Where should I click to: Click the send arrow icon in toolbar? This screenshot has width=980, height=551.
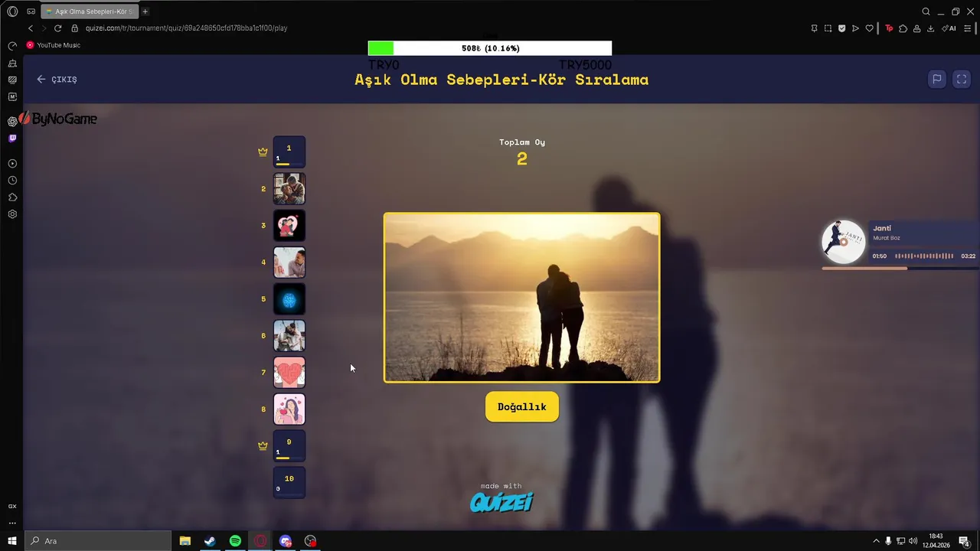point(855,28)
